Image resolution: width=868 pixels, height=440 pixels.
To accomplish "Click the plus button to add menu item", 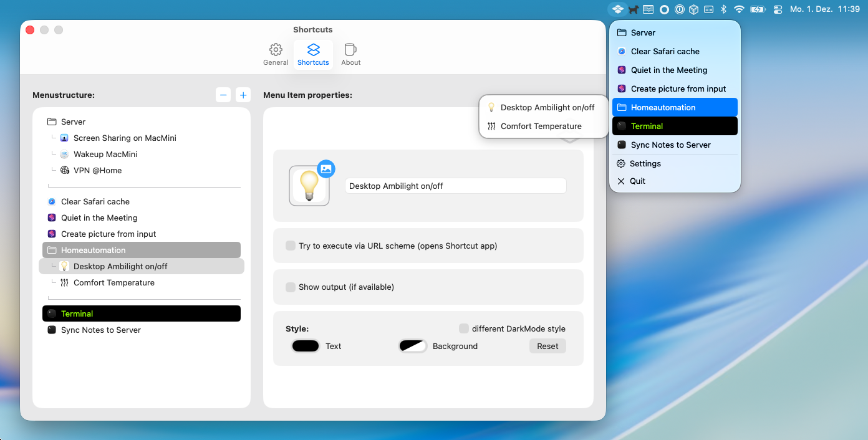I will [243, 95].
